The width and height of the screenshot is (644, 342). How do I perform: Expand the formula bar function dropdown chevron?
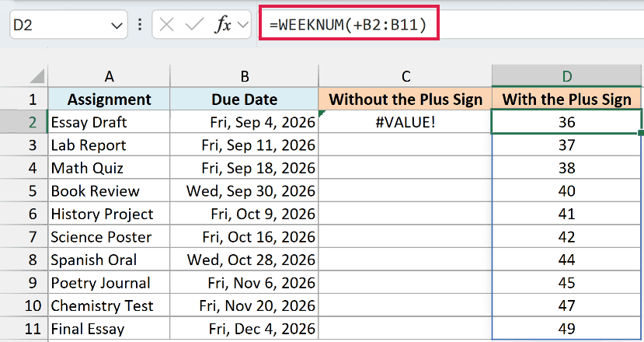tap(243, 25)
